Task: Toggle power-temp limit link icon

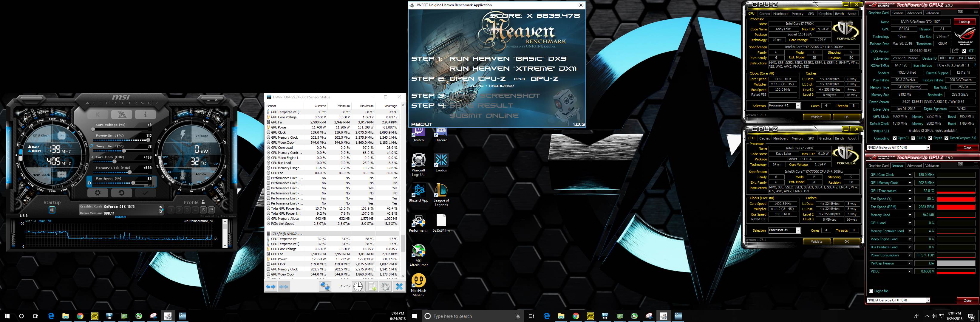Action: pyautogui.click(x=92, y=145)
